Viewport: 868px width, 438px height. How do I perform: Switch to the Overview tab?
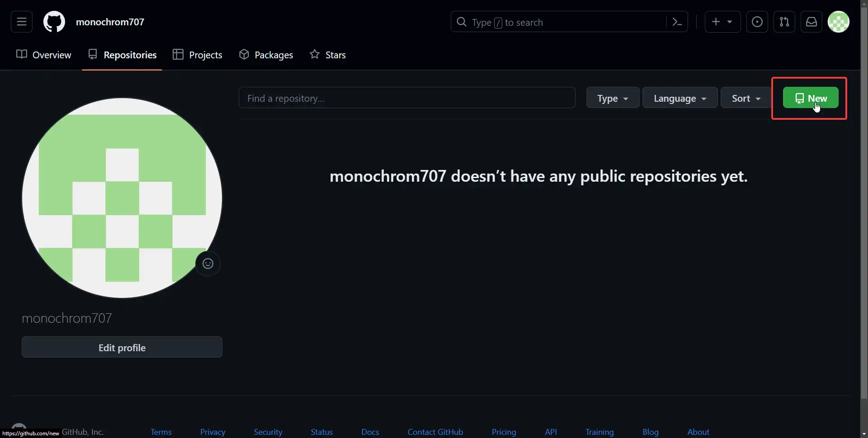44,55
